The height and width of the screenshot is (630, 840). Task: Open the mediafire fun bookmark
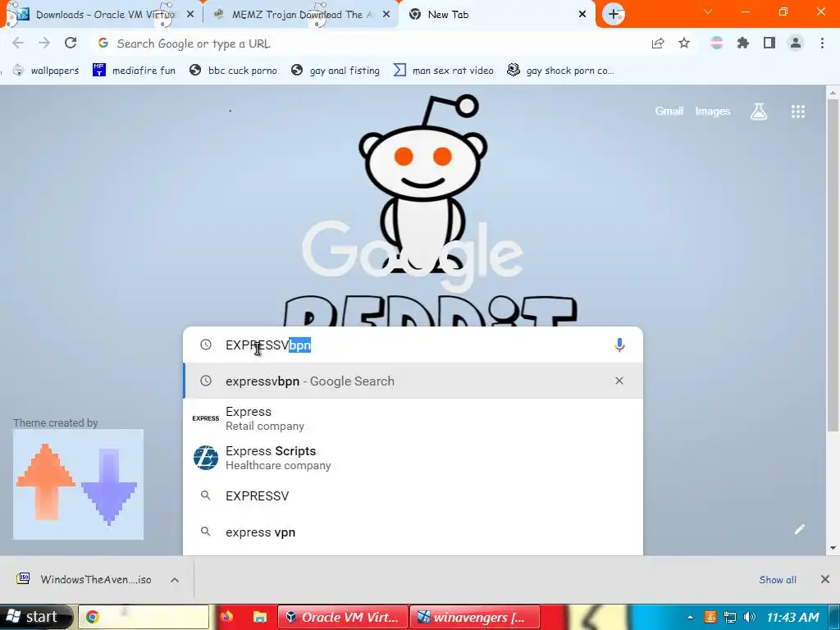coord(134,71)
